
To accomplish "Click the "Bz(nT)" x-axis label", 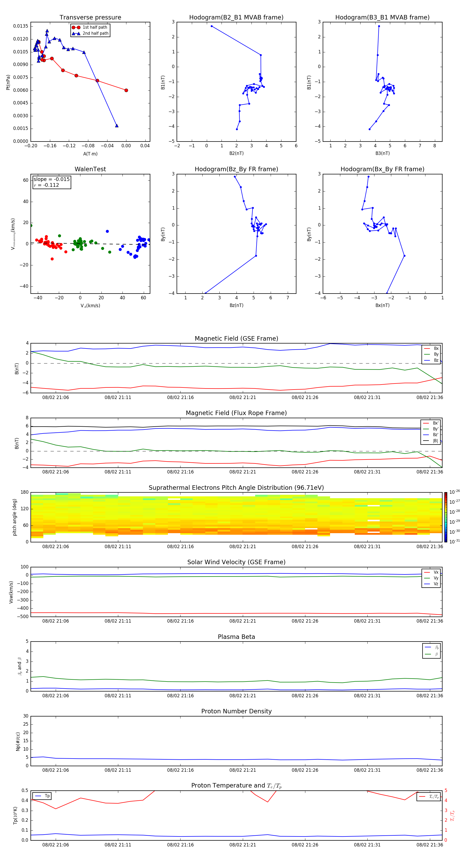I will pos(236,305).
